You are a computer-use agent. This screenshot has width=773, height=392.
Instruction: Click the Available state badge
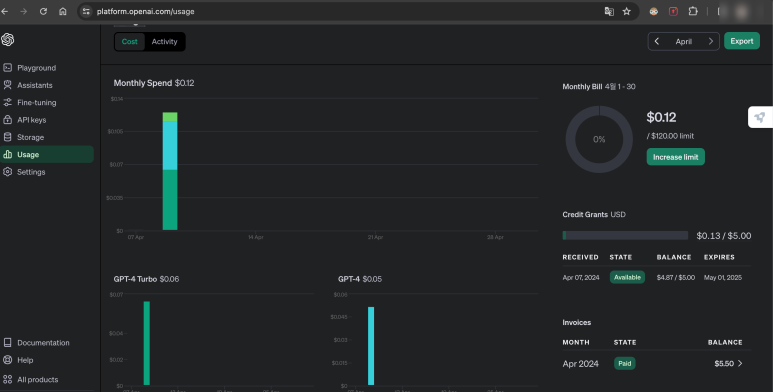627,277
